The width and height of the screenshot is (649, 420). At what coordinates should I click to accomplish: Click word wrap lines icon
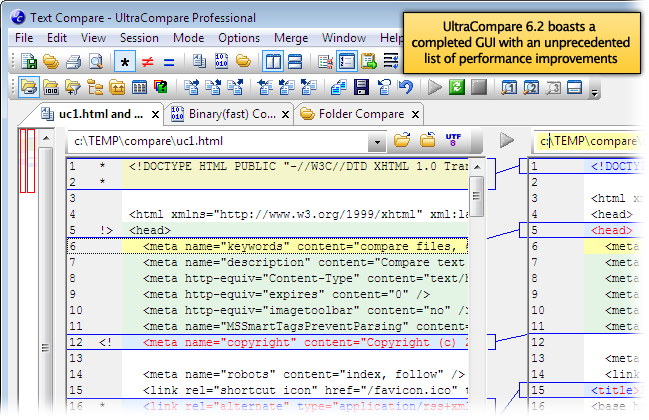(391, 62)
